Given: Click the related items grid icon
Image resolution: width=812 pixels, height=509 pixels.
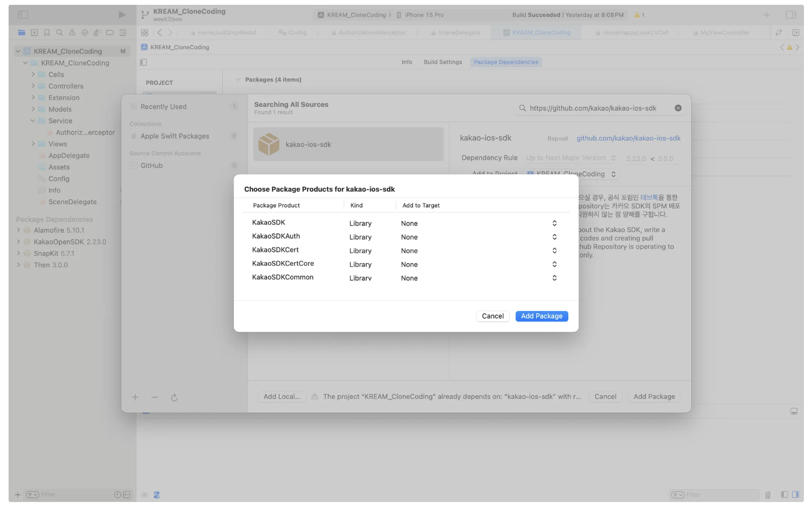Looking at the screenshot, I should pyautogui.click(x=144, y=33).
